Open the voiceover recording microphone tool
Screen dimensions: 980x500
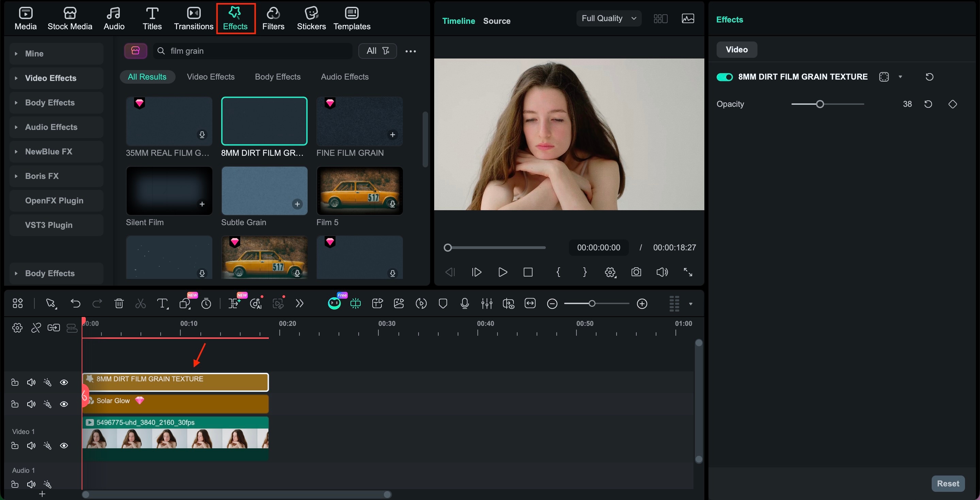click(x=465, y=303)
